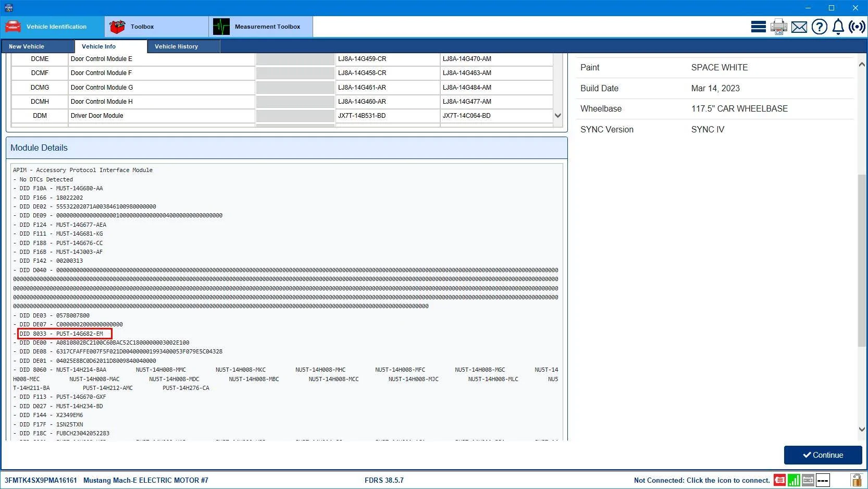Click the red vehicle connection status icon

pyautogui.click(x=779, y=480)
